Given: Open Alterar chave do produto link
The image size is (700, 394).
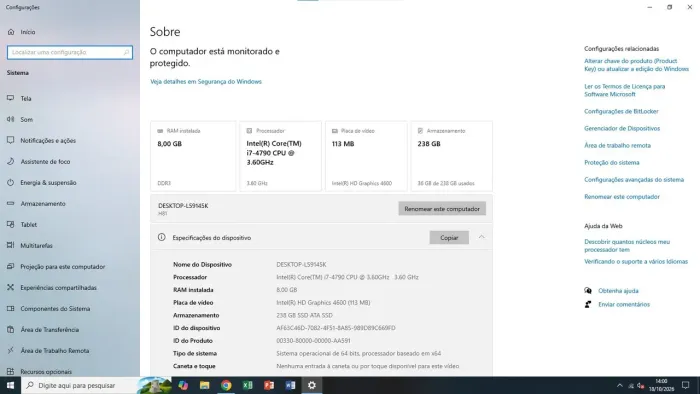Looking at the screenshot, I should click(x=636, y=65).
